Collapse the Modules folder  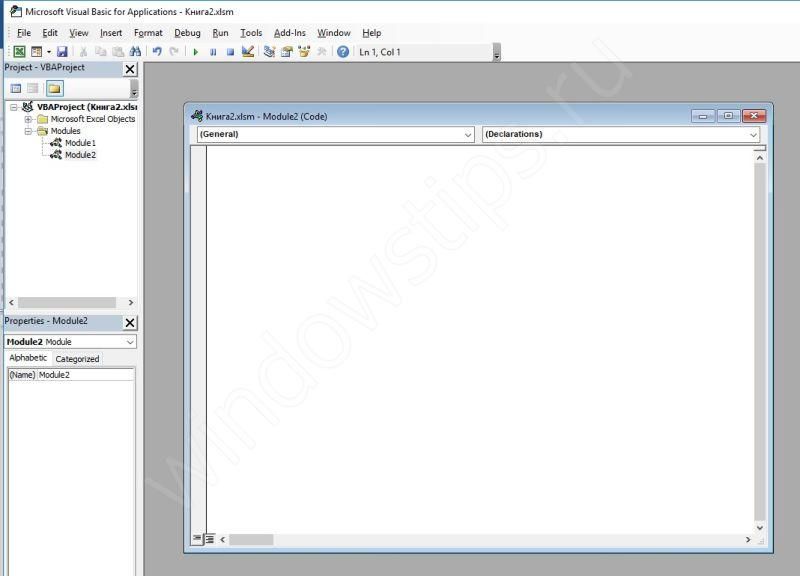[29, 131]
